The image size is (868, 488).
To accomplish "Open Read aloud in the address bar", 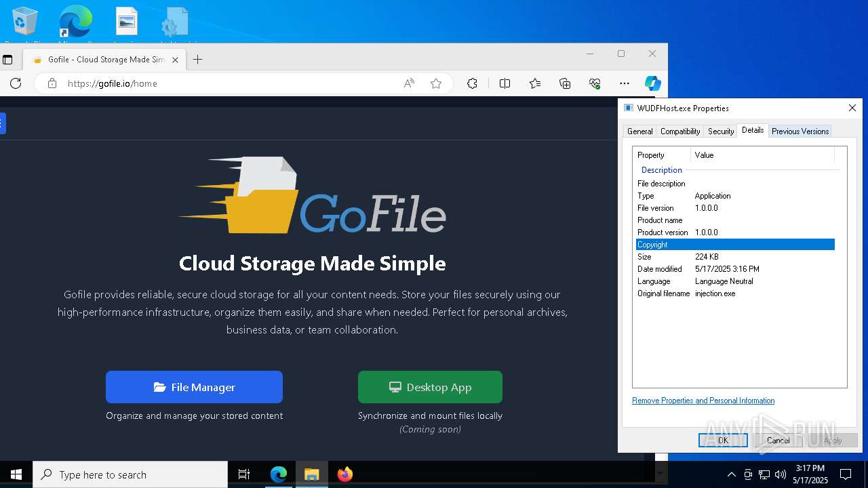I will [409, 83].
